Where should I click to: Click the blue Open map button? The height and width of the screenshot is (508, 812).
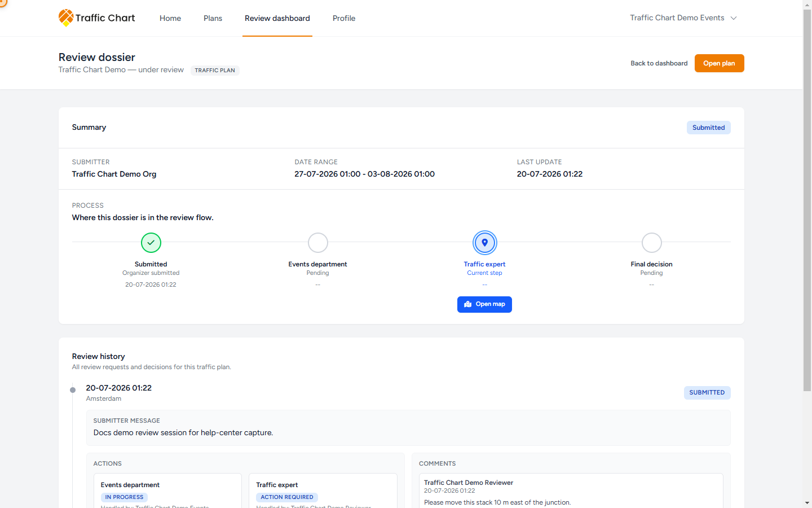[x=485, y=304]
